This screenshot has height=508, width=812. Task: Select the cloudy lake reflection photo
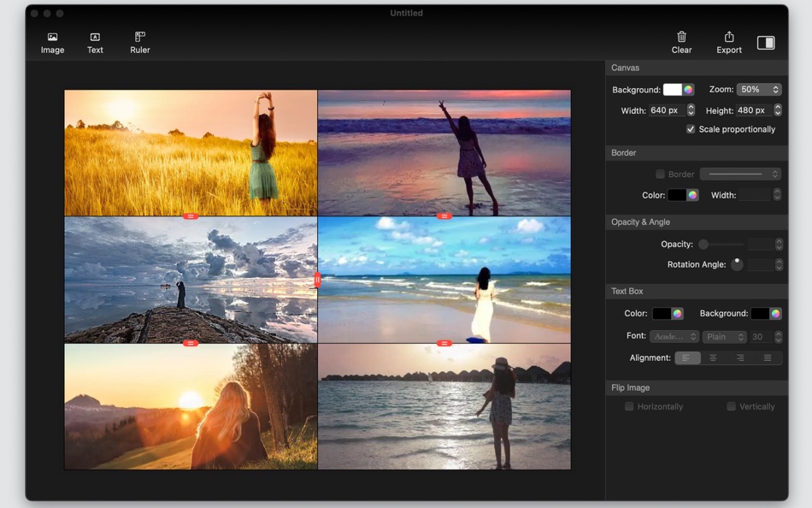coord(191,280)
